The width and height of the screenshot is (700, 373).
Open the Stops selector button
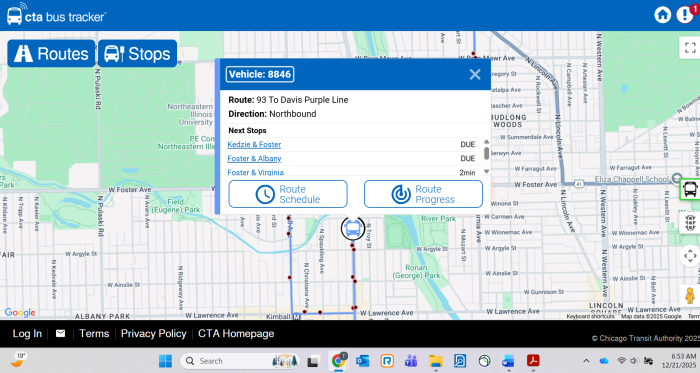click(x=138, y=54)
